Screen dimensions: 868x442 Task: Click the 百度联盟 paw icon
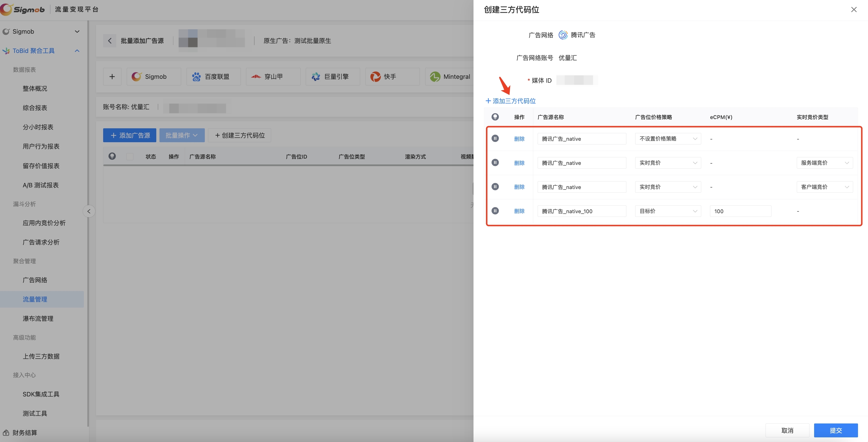click(196, 77)
